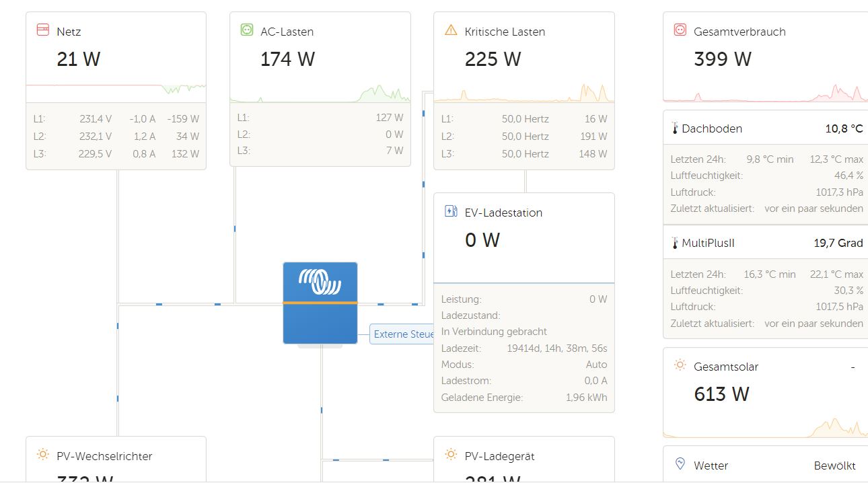Click the AC-Lasten socket icon
The image size is (868, 483).
point(246,30)
